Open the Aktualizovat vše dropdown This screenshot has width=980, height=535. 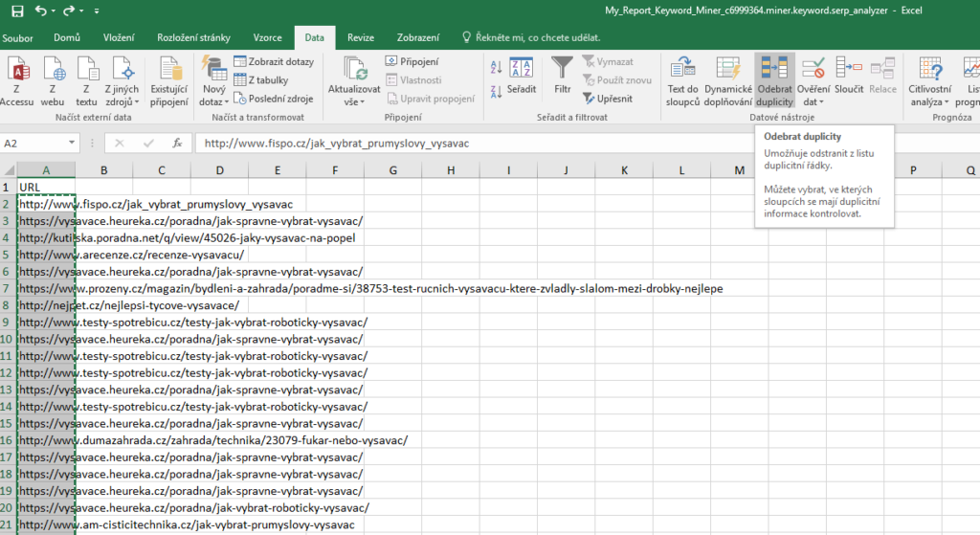tap(354, 81)
